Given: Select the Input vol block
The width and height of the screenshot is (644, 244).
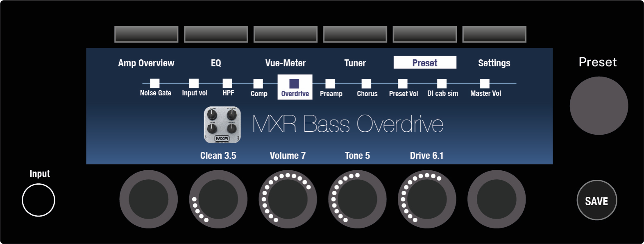Looking at the screenshot, I should click(x=195, y=88).
